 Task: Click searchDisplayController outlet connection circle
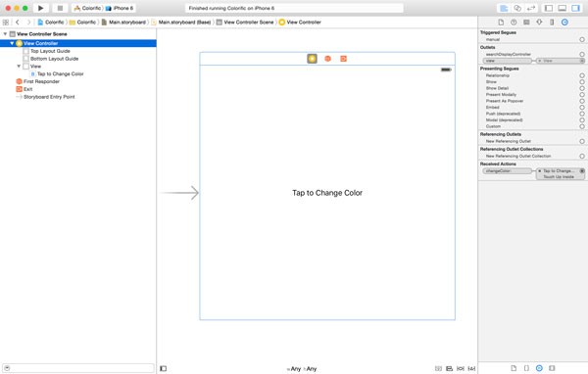[x=581, y=55]
